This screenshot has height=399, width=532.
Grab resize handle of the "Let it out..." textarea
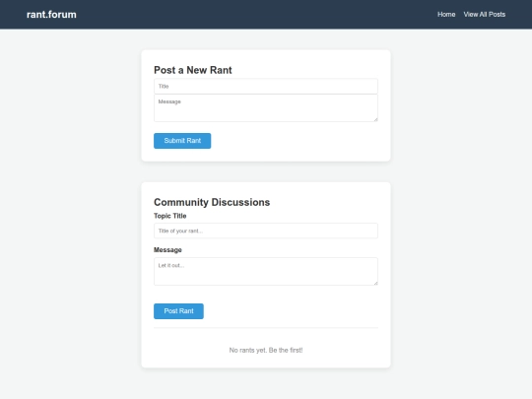[x=375, y=283]
